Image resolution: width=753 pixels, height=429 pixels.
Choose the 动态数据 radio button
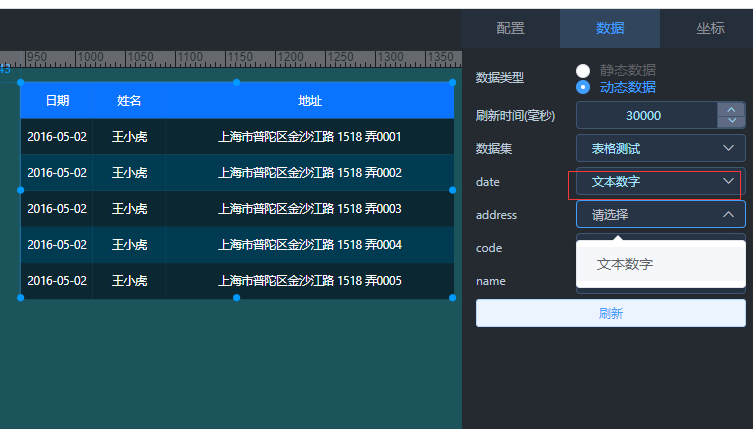583,87
